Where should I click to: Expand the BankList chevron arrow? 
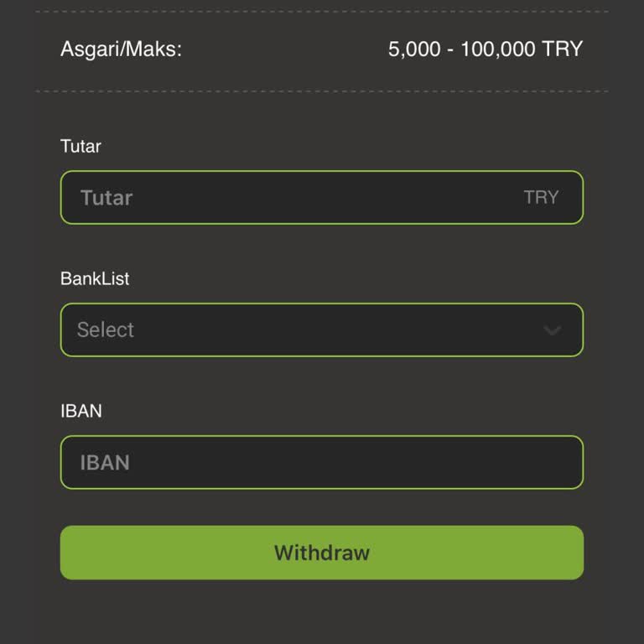[x=552, y=330]
